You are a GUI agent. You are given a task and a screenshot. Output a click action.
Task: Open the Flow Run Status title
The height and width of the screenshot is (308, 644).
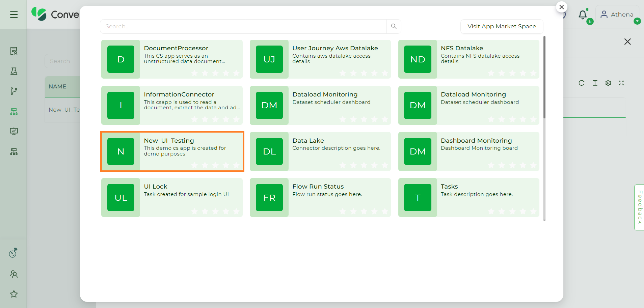click(318, 187)
